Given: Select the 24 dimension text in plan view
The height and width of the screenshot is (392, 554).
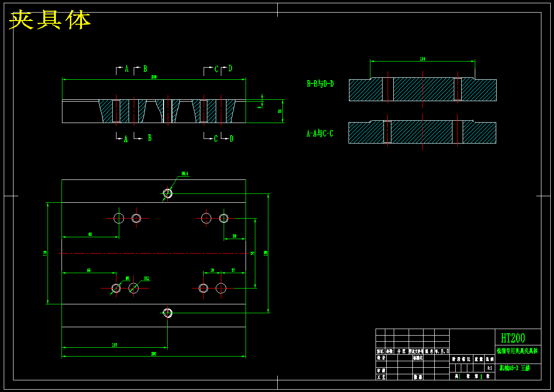Looking at the screenshot, I should coord(235,236).
